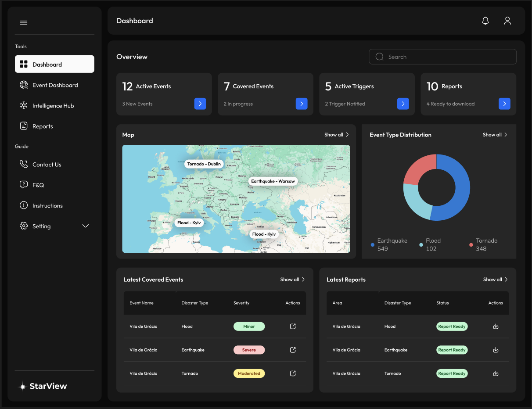Expand the Setting menu chevron
The height and width of the screenshot is (409, 532).
pos(86,226)
